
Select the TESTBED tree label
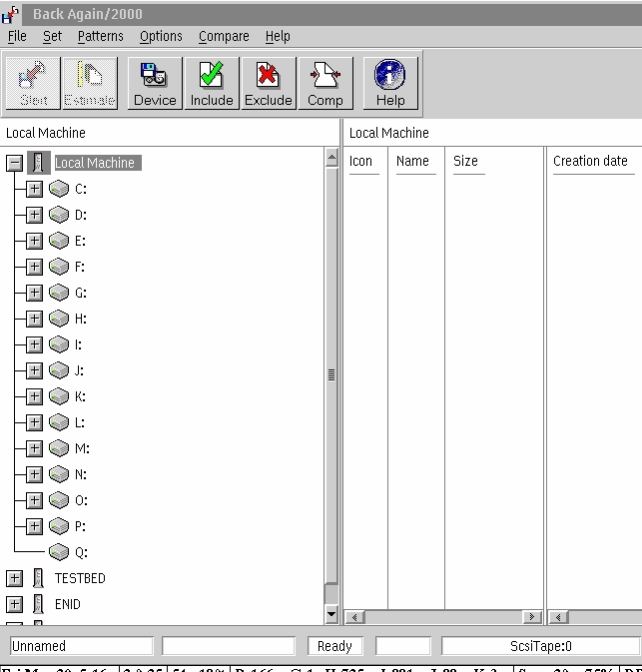click(x=80, y=578)
